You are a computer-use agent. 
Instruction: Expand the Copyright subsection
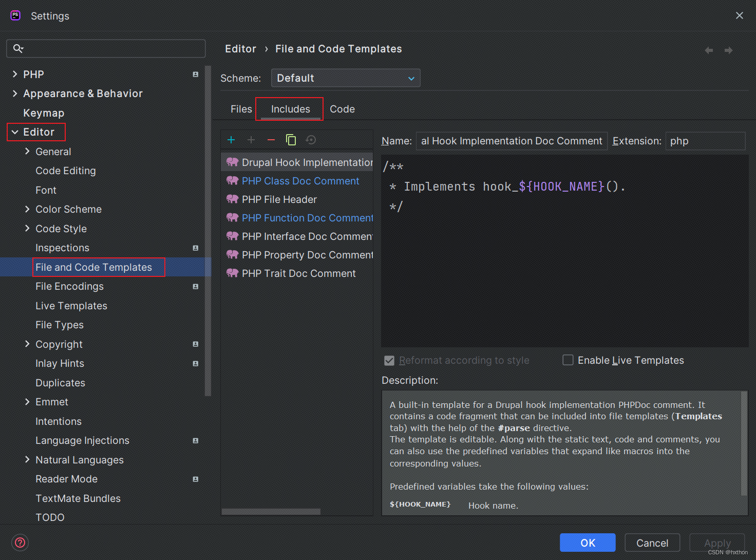click(x=27, y=344)
